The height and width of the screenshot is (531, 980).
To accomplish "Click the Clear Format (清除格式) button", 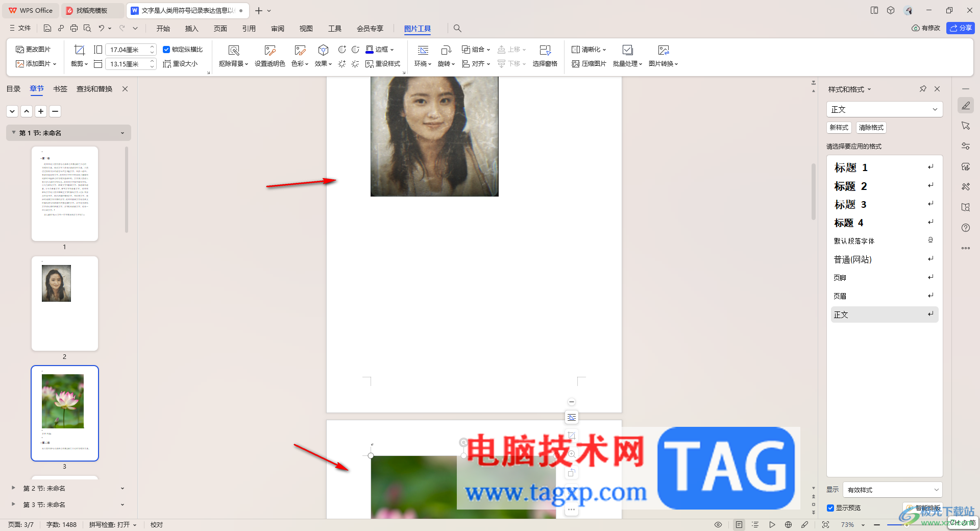I will 871,128.
